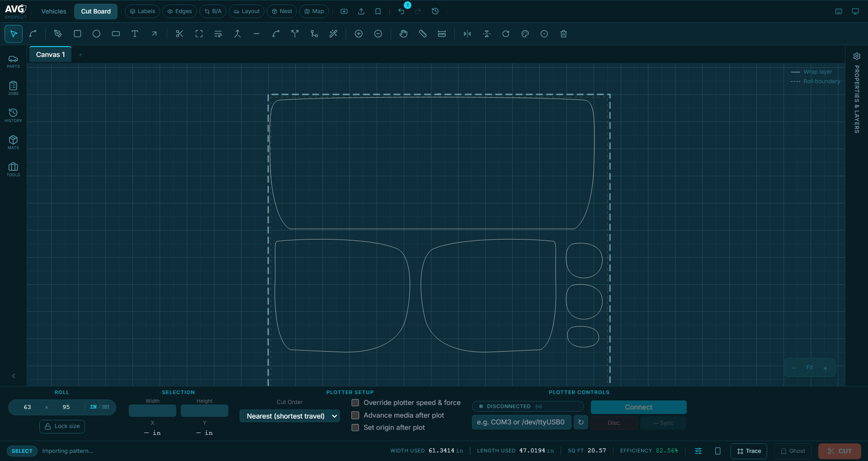Toggle the Lock size option
Screen dimensions: 868x461
coord(62,426)
